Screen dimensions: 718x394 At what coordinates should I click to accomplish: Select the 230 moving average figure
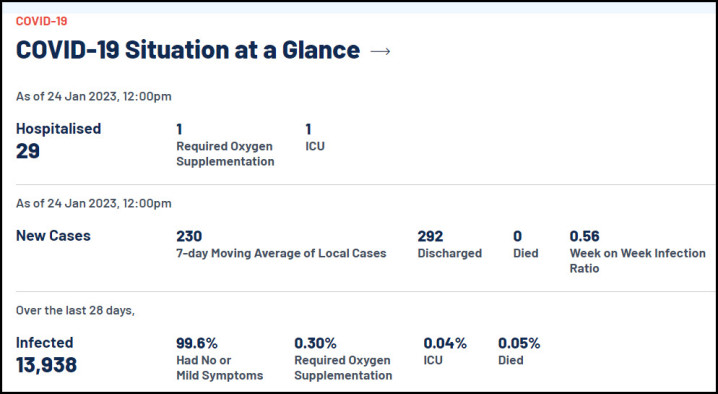189,236
